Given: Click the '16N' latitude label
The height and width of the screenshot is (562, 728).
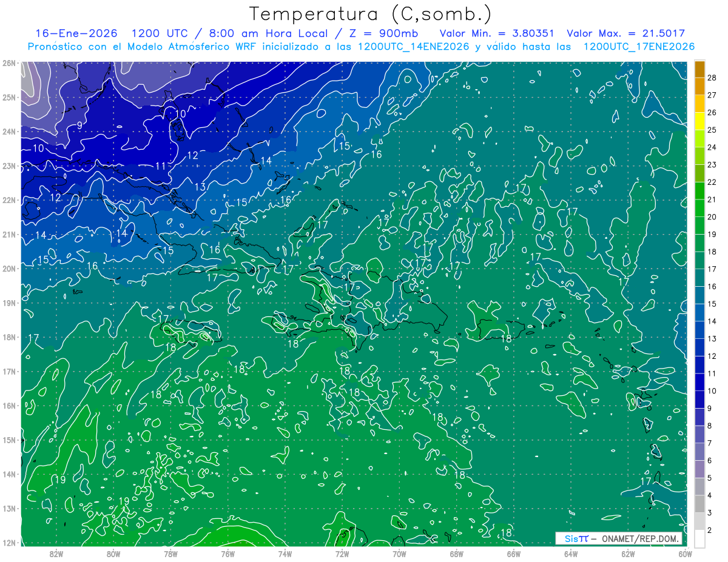Looking at the screenshot, I should coord(8,406).
